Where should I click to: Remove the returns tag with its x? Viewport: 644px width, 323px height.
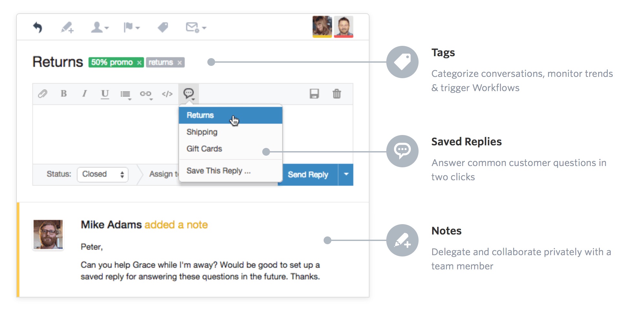pos(181,63)
